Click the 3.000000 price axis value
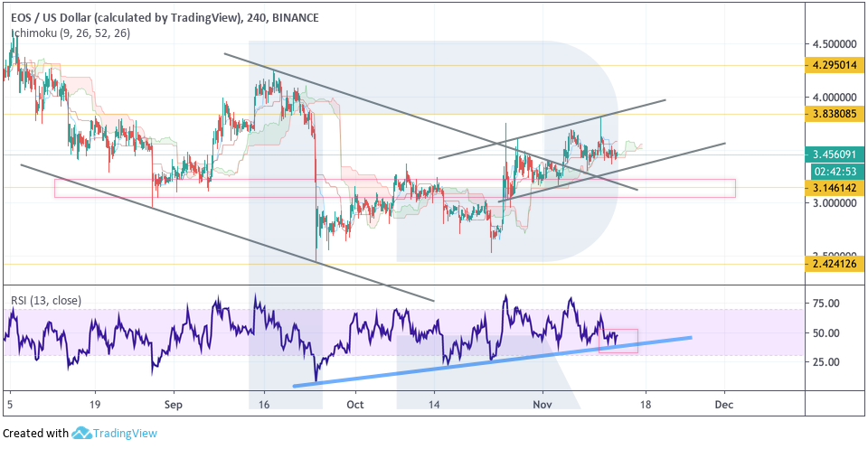The image size is (868, 449). click(835, 203)
